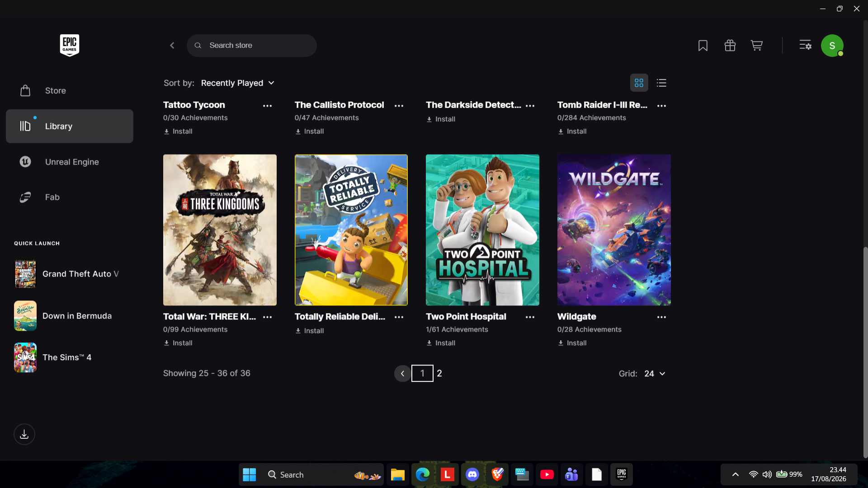
Task: Install Wildgate
Action: point(572,343)
